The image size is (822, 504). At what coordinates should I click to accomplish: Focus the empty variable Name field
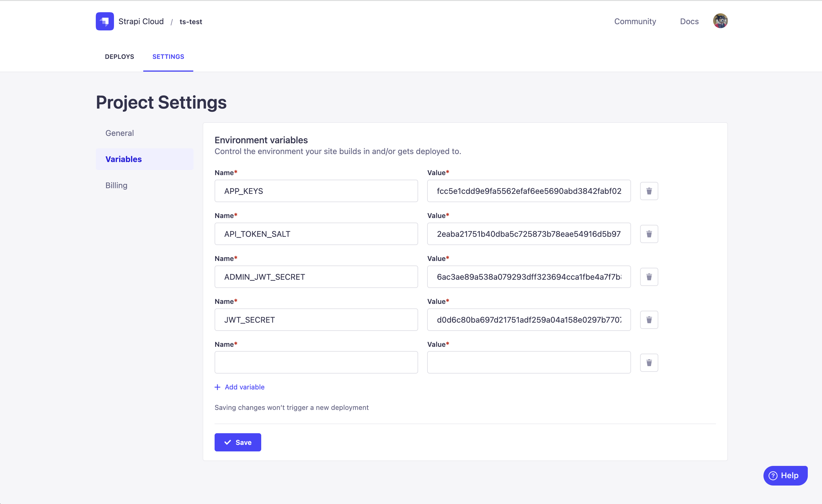316,362
